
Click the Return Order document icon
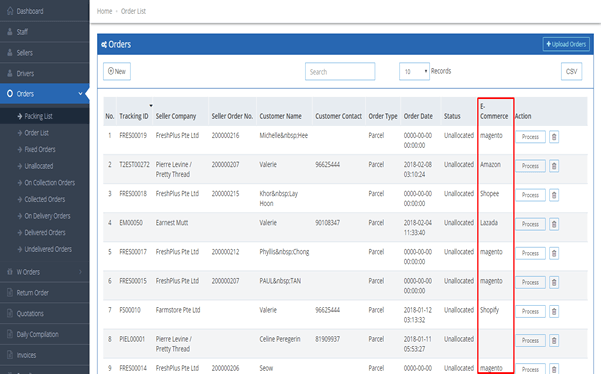tap(10, 293)
